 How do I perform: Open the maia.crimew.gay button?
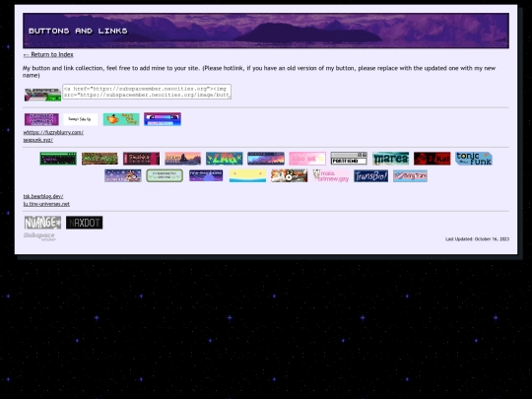tap(331, 175)
